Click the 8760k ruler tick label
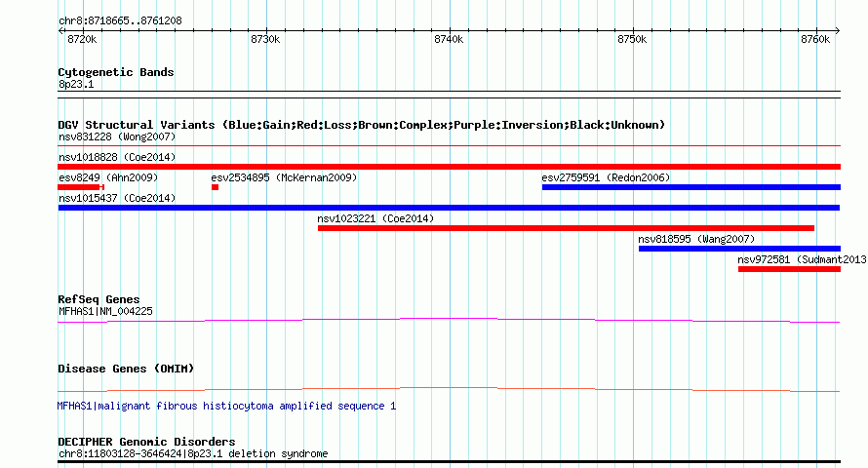868x468 pixels. click(815, 39)
